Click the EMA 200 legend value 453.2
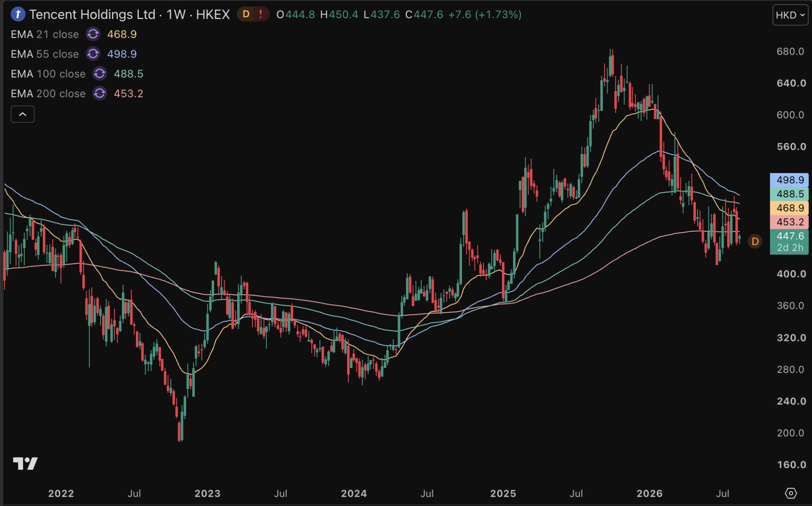This screenshot has width=812, height=506. tap(129, 93)
